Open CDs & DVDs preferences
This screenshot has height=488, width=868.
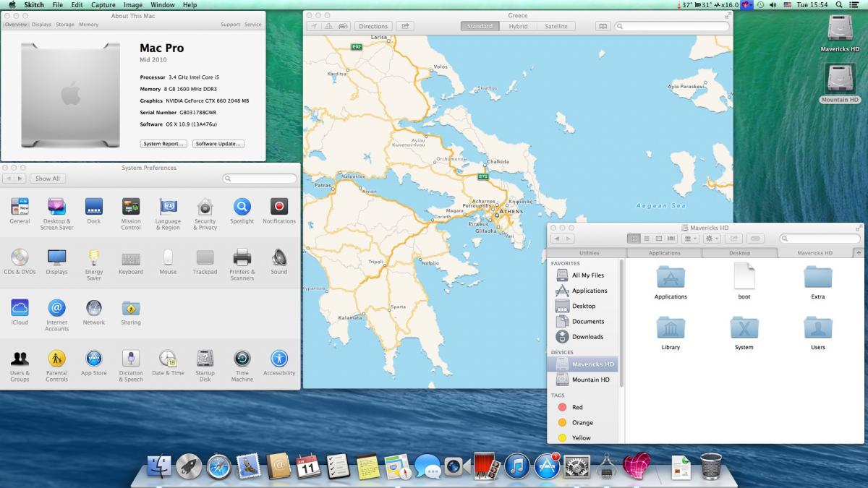[20, 261]
